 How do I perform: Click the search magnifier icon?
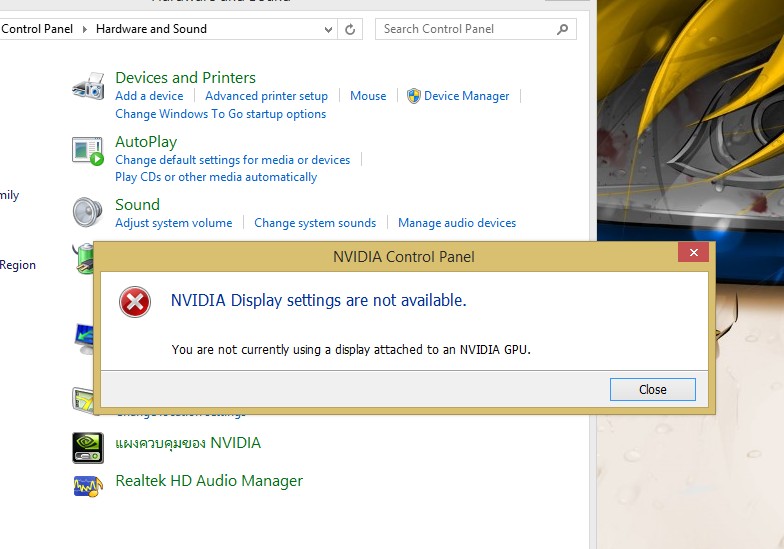click(564, 29)
